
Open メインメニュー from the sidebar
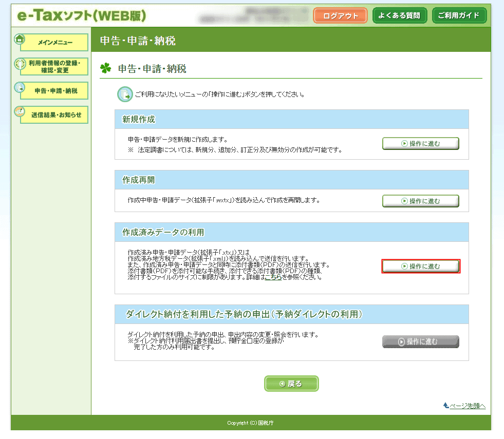(54, 43)
